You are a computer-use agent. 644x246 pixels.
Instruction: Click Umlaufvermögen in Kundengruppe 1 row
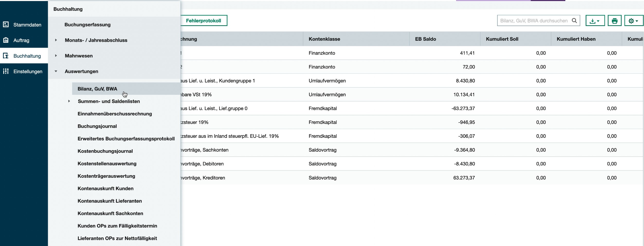pyautogui.click(x=327, y=81)
